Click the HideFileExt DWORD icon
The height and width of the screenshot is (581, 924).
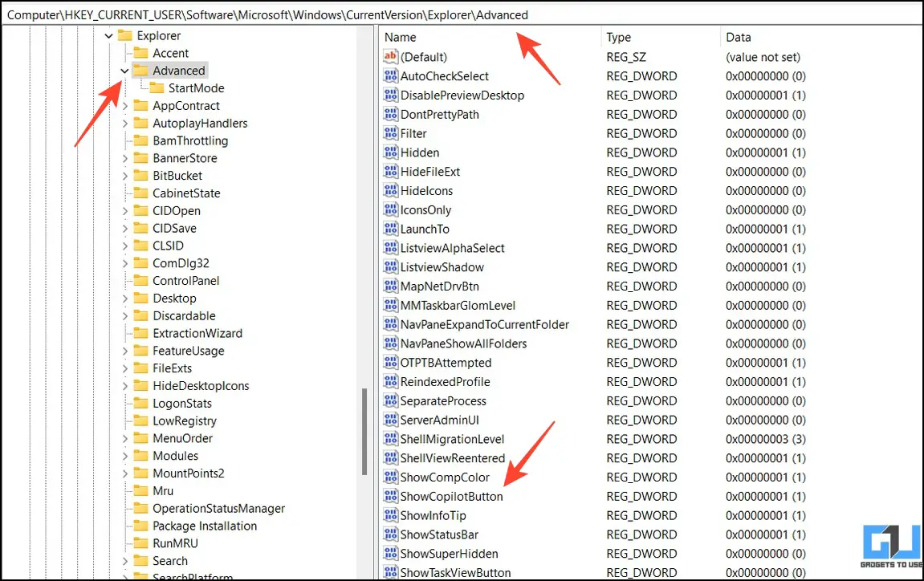[x=390, y=172]
